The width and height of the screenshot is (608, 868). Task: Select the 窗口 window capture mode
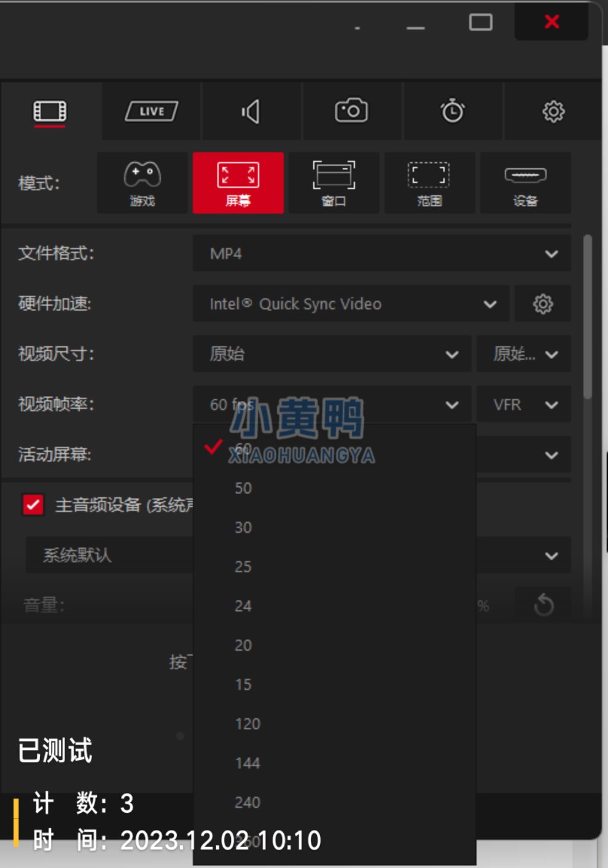click(334, 183)
